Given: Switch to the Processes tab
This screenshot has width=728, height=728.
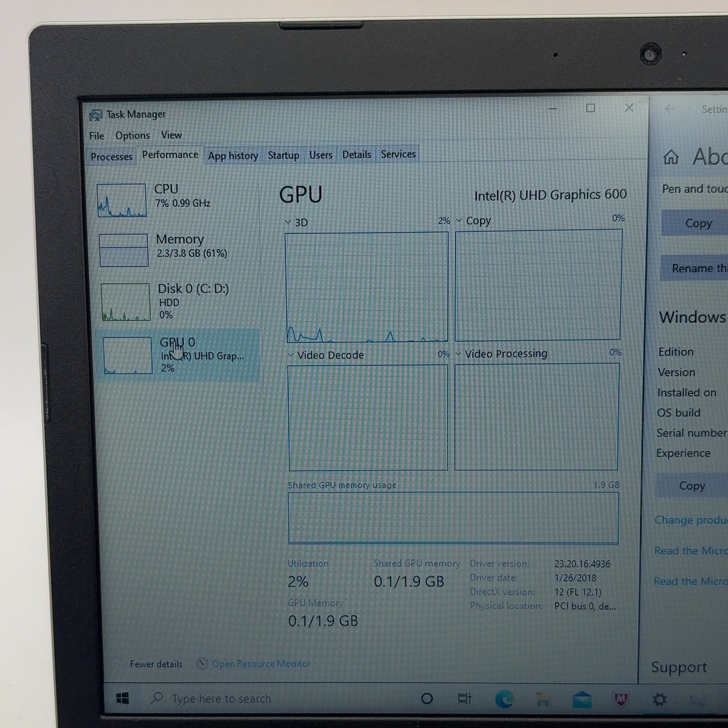Looking at the screenshot, I should point(111,157).
